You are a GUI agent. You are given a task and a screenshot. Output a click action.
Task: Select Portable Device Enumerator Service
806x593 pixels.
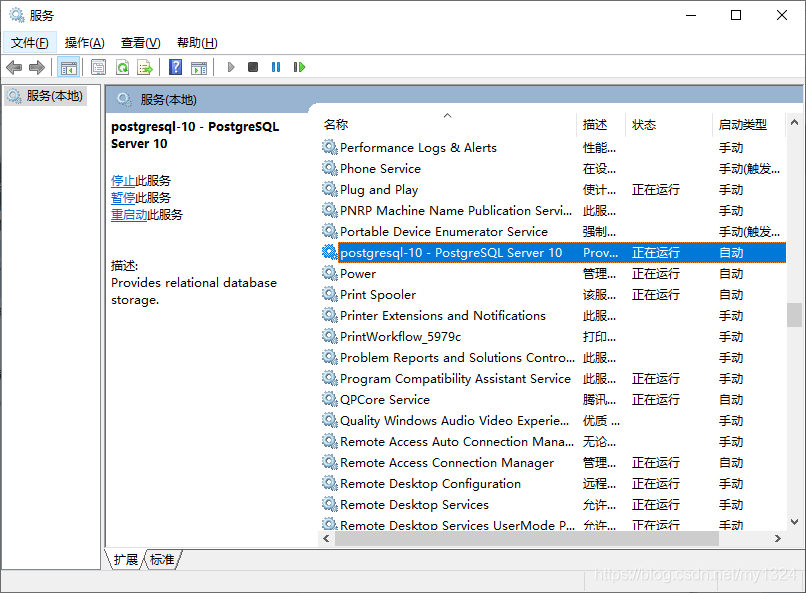pos(444,232)
